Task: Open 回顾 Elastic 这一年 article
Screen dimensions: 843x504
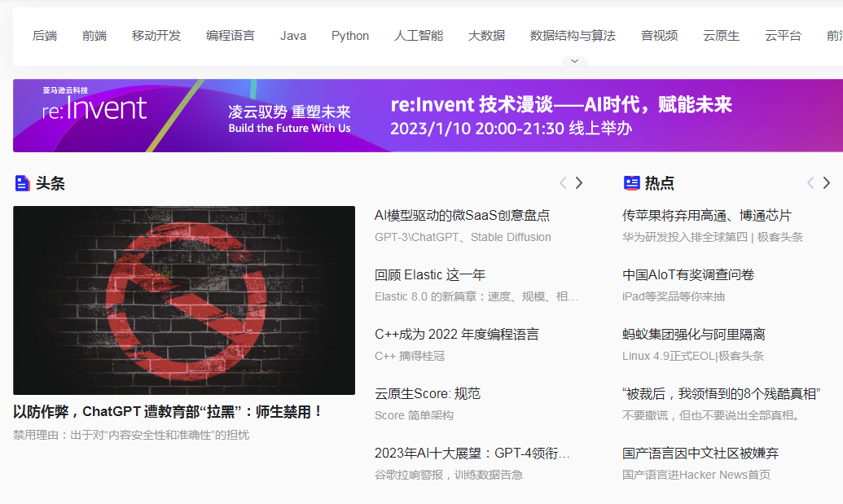Action: click(430, 275)
